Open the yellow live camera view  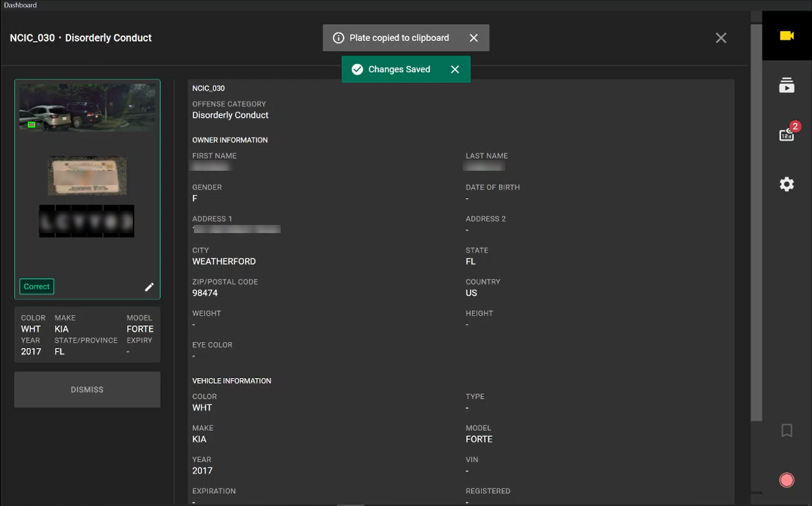point(786,36)
